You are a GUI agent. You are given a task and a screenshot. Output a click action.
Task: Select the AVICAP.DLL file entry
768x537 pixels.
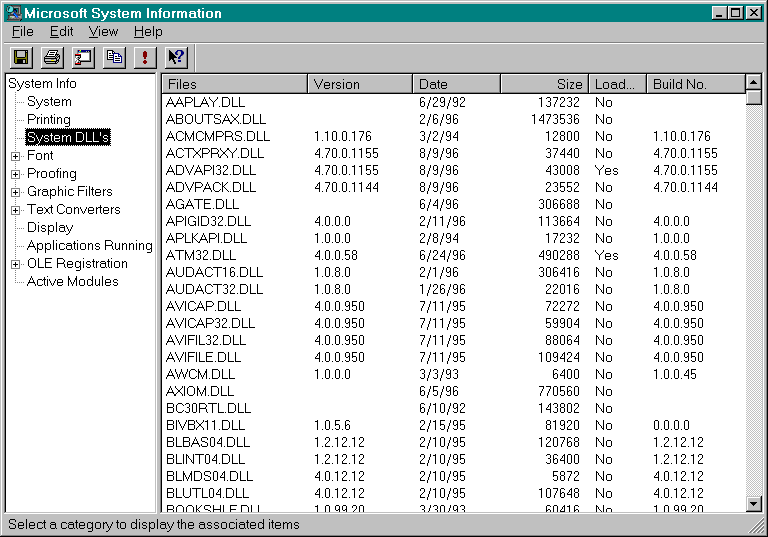[203, 307]
